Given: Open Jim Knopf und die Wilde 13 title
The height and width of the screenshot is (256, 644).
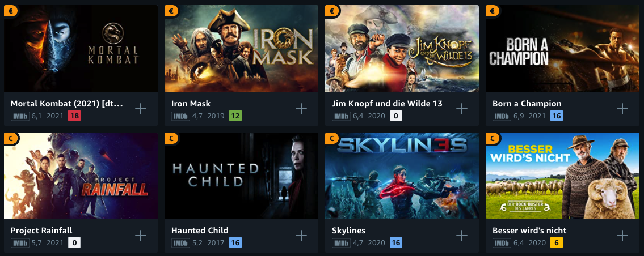Looking at the screenshot, I should pos(387,104).
